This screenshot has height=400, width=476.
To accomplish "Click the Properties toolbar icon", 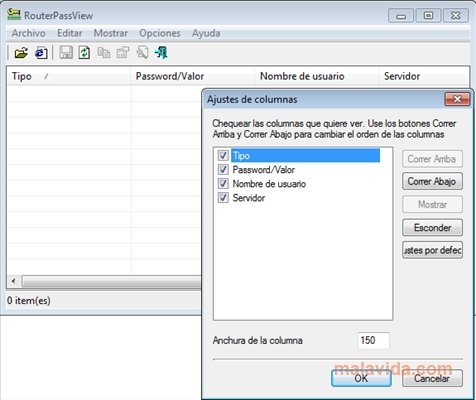I will (123, 53).
